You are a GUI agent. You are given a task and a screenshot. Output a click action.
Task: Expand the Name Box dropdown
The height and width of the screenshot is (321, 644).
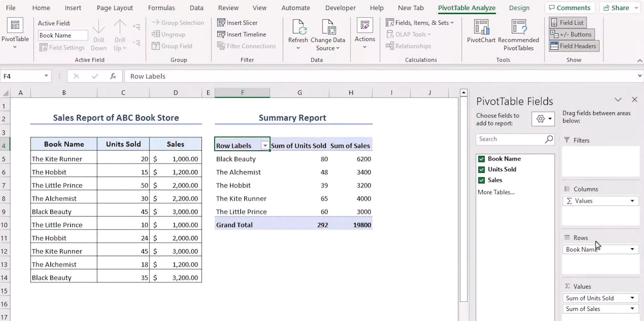click(x=46, y=76)
